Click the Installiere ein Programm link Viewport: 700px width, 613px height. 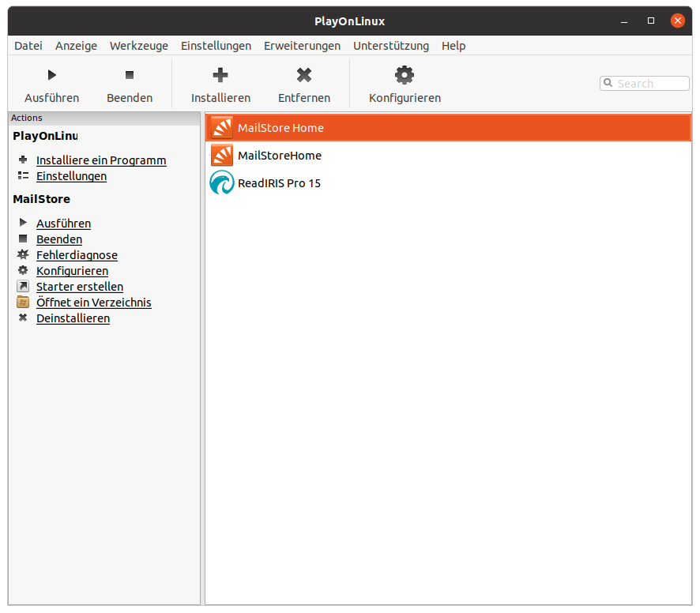tap(101, 160)
